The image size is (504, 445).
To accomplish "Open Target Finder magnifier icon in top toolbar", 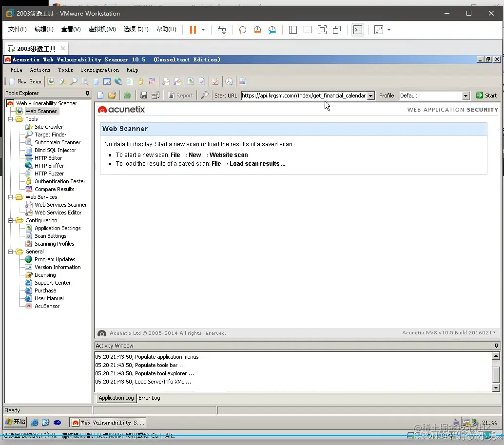I will point(74,81).
